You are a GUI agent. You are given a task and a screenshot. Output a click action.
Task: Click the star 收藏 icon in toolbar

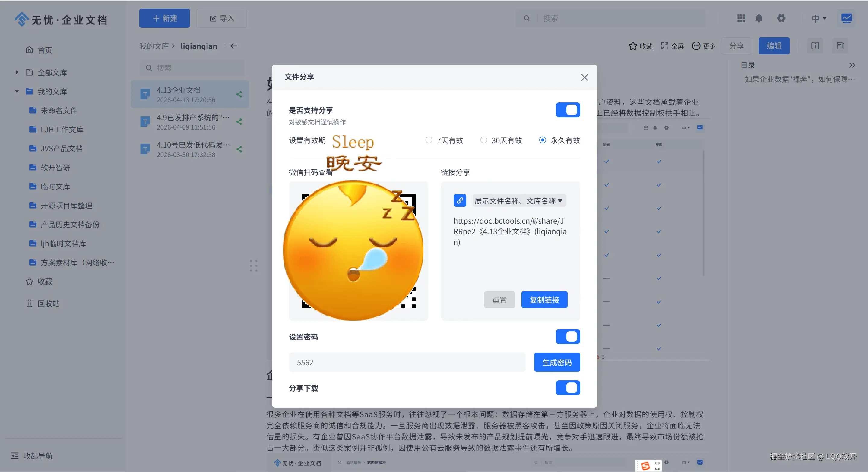tap(632, 46)
